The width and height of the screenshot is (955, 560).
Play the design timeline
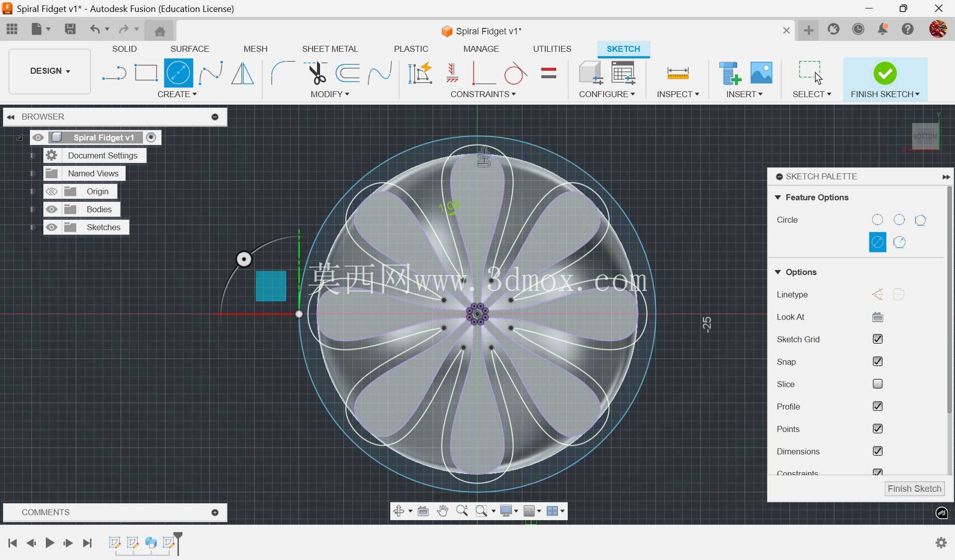[49, 543]
